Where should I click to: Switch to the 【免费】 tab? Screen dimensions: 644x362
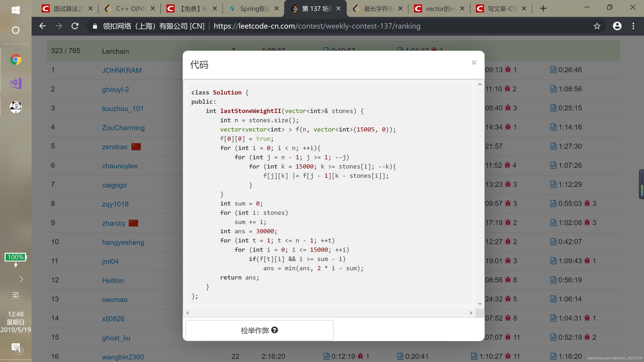click(x=191, y=9)
